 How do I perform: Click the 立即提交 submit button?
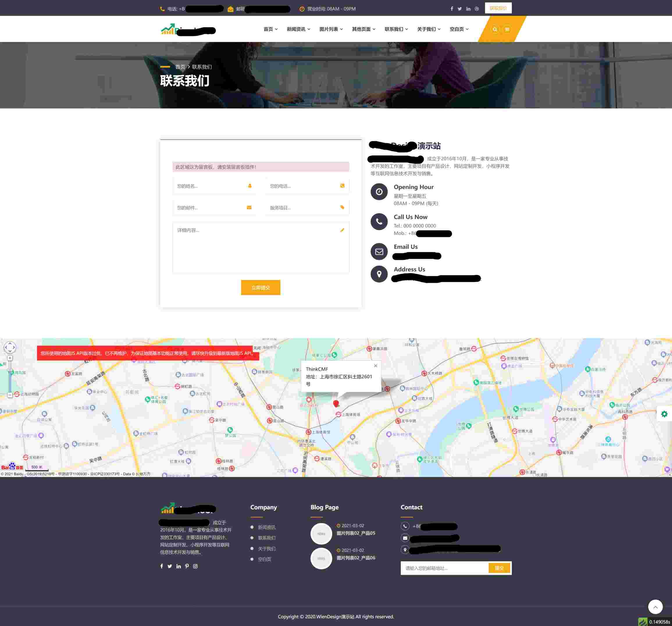tap(260, 287)
